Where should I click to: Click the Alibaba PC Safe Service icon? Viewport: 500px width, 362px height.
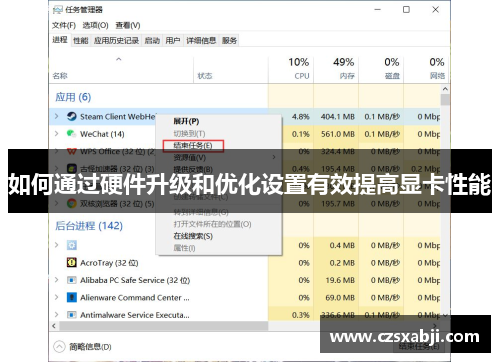coord(71,280)
